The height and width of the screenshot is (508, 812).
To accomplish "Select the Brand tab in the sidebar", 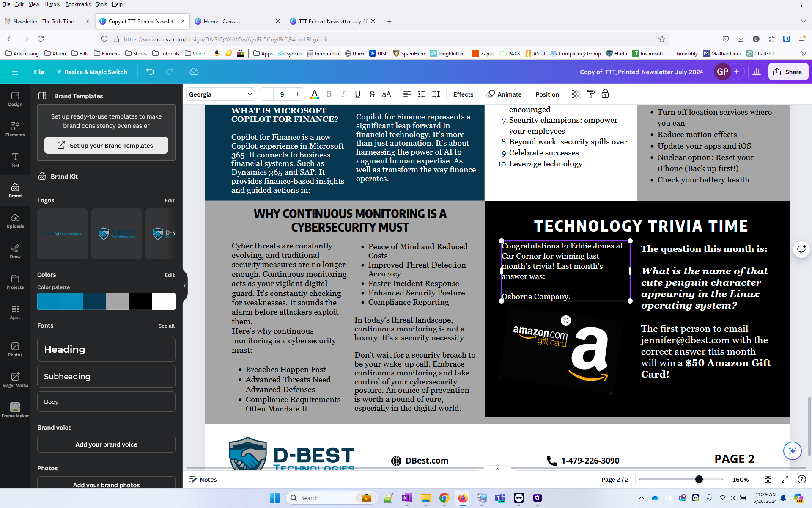I will pyautogui.click(x=15, y=190).
